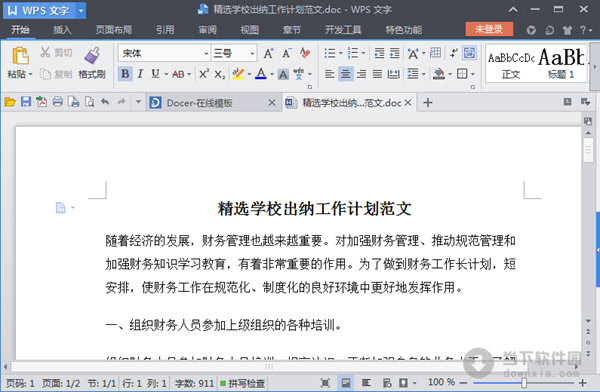Decrease paragraph indent

point(379,53)
